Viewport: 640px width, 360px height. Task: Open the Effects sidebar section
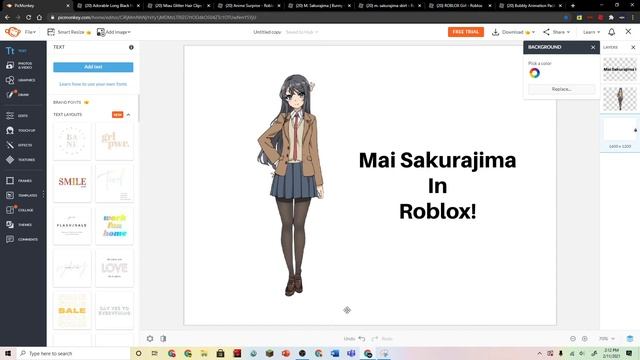pyautogui.click(x=19, y=145)
